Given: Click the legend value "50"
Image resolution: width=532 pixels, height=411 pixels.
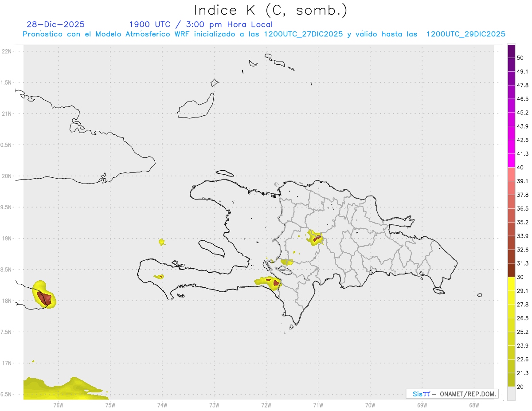Looking at the screenshot, I should coord(520,58).
